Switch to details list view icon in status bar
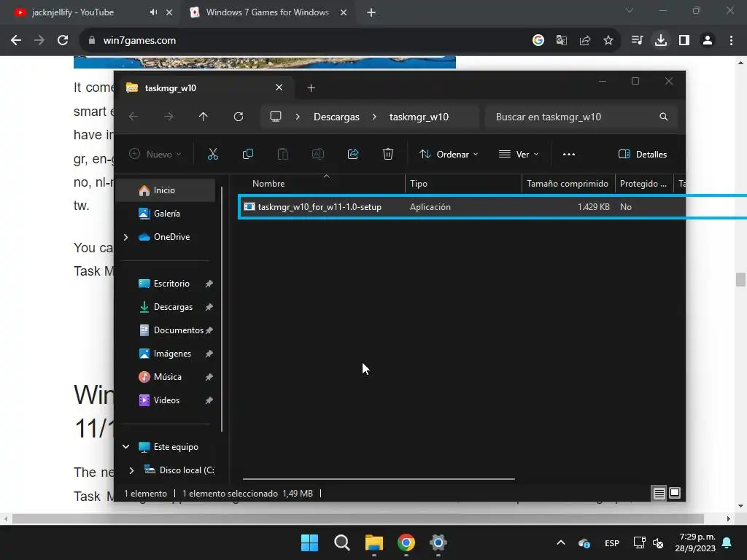 (659, 494)
